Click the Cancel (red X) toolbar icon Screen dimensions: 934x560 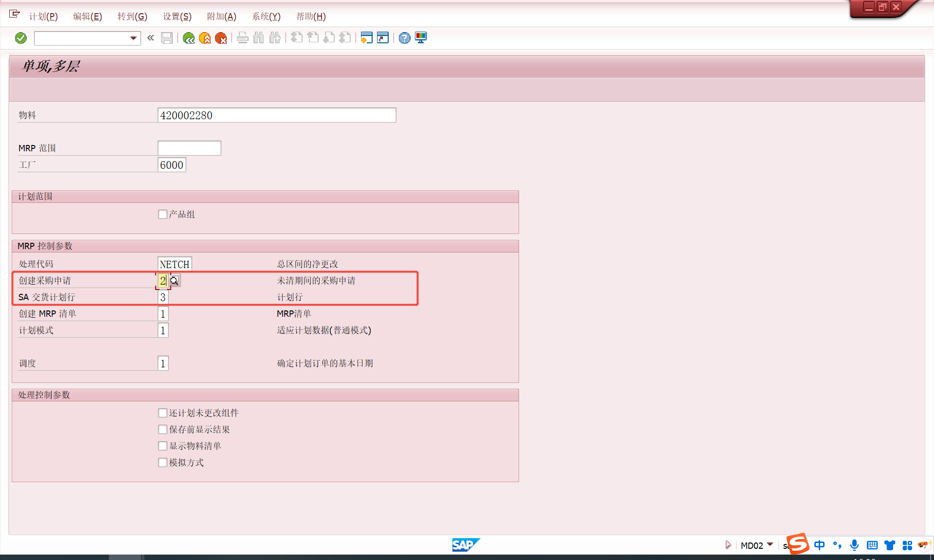222,38
